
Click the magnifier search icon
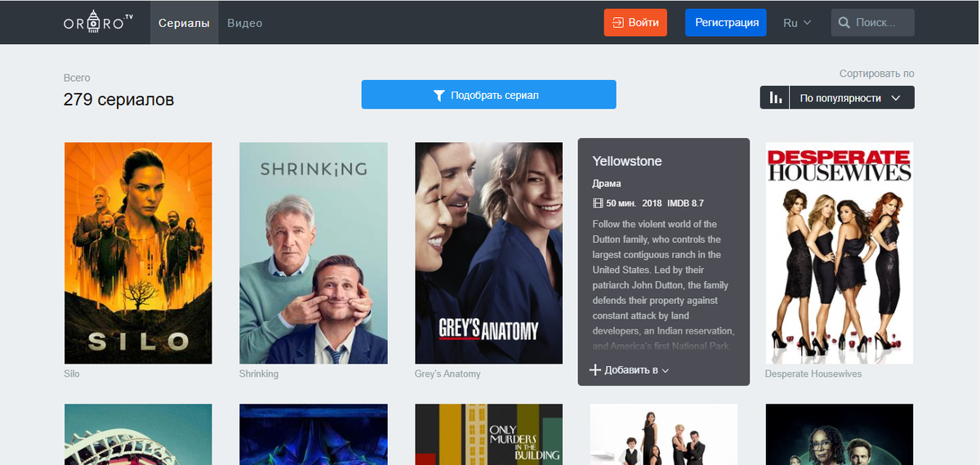click(x=844, y=23)
